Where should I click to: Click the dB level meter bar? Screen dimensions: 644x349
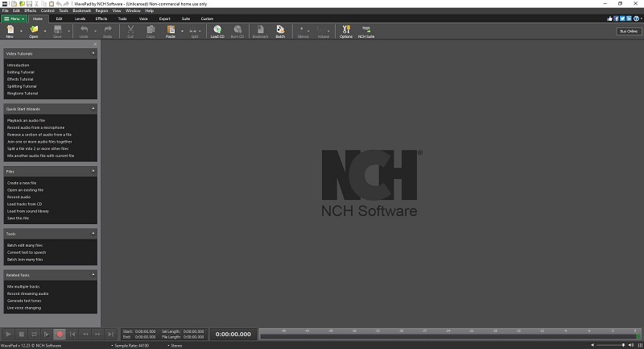450,334
